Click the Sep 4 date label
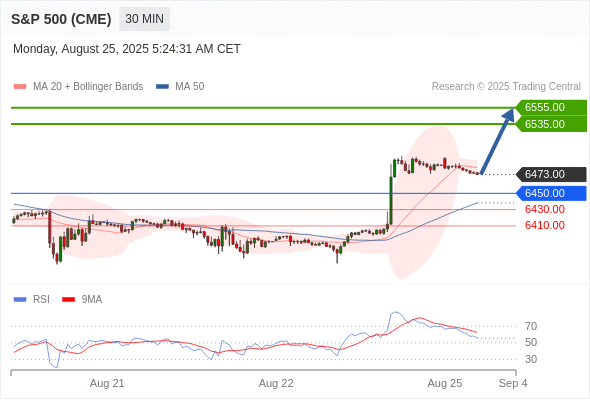 pos(513,383)
